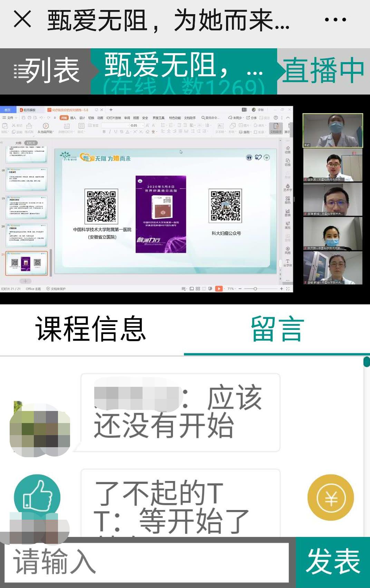The width and height of the screenshot is (370, 588).
Task: Tap the 甄爱无阻 live title banner
Action: [x=184, y=71]
